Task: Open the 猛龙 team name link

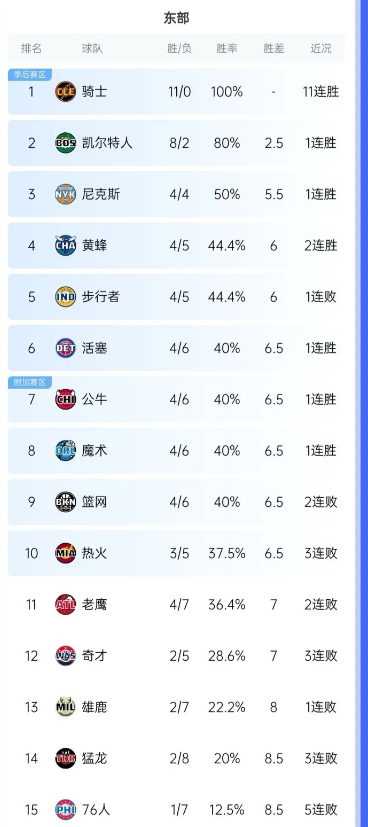Action: coord(94,758)
